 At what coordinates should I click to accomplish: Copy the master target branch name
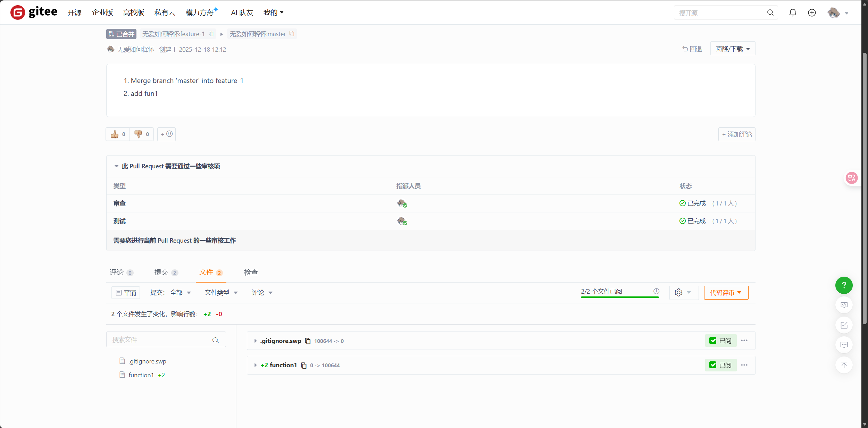pos(292,34)
